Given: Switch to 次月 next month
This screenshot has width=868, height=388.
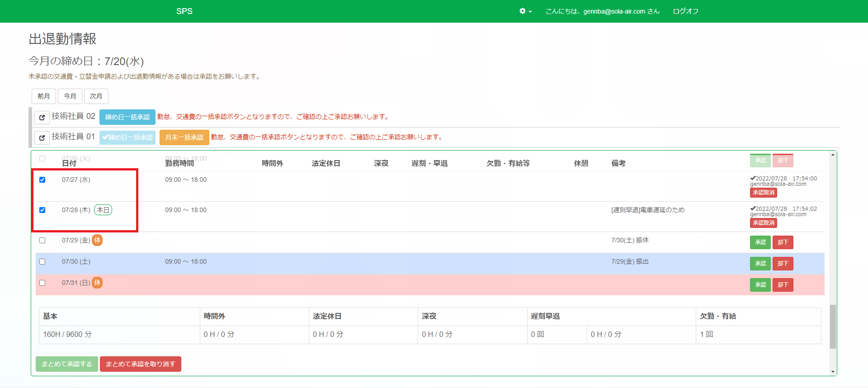Looking at the screenshot, I should coord(96,96).
